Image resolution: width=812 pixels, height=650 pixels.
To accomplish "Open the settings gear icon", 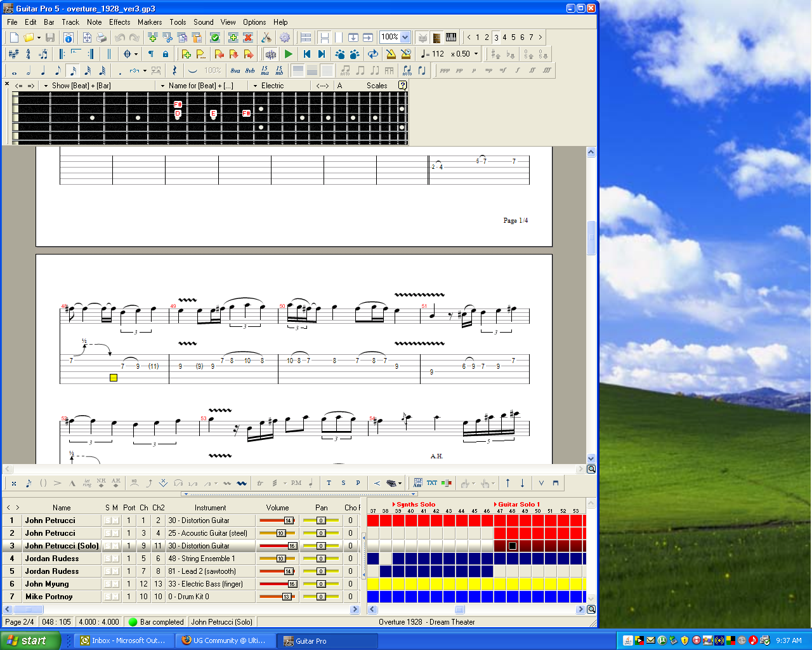I will tap(285, 37).
